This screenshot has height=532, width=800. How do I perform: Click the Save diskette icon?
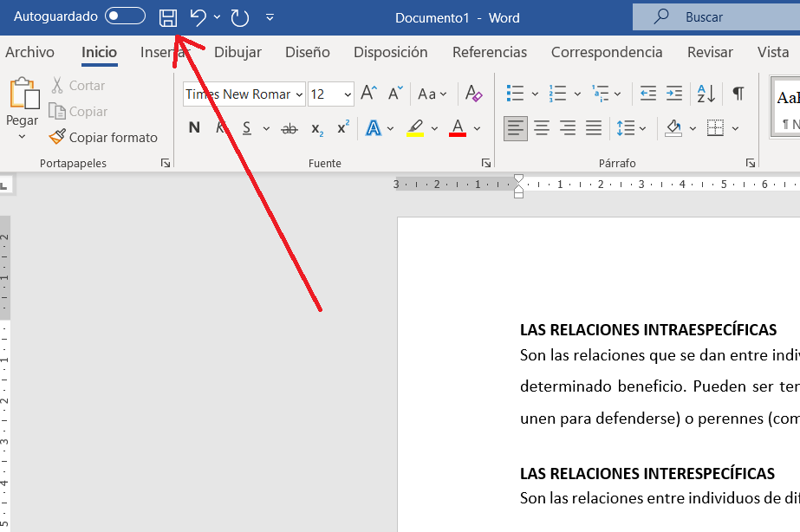(168, 18)
